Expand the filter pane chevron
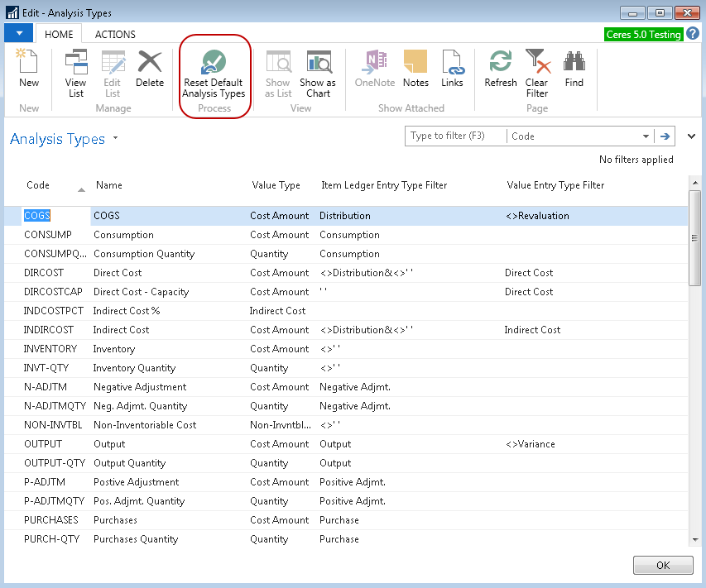This screenshot has height=588, width=706. pos(691,136)
